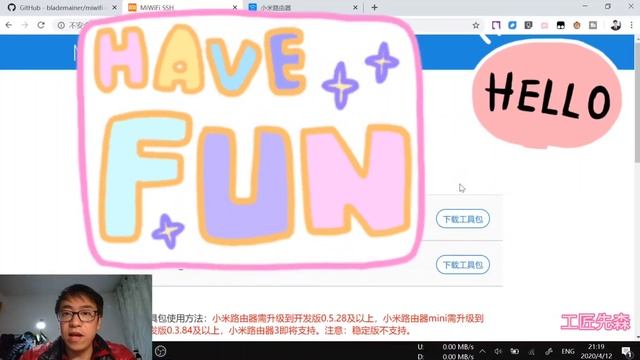This screenshot has height=360, width=640.
Task: Go back to the previous page
Action: (9, 25)
